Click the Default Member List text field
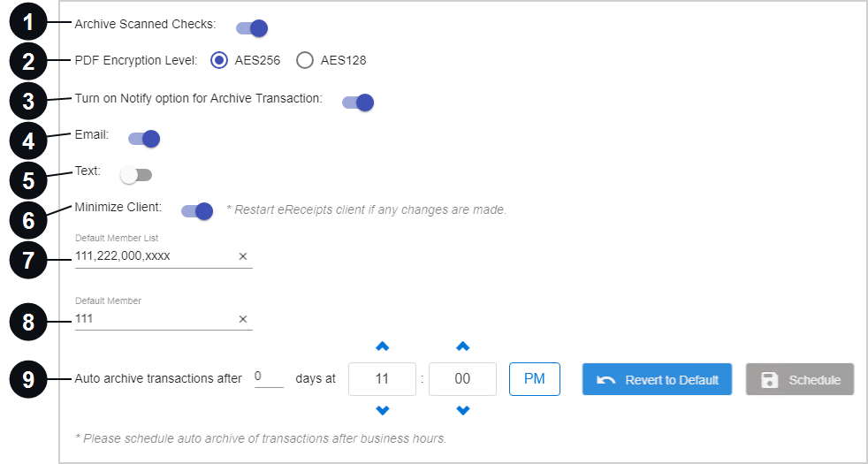The height and width of the screenshot is (464, 868). click(x=156, y=256)
